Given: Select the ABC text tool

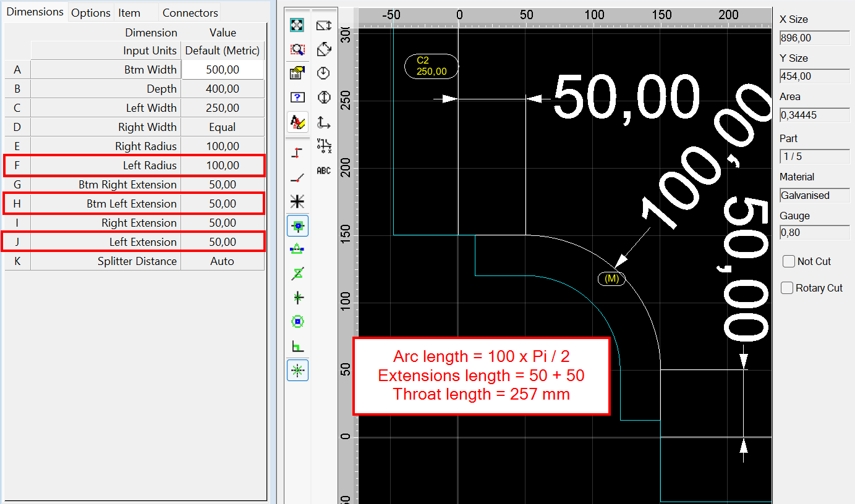Looking at the screenshot, I should 324,170.
